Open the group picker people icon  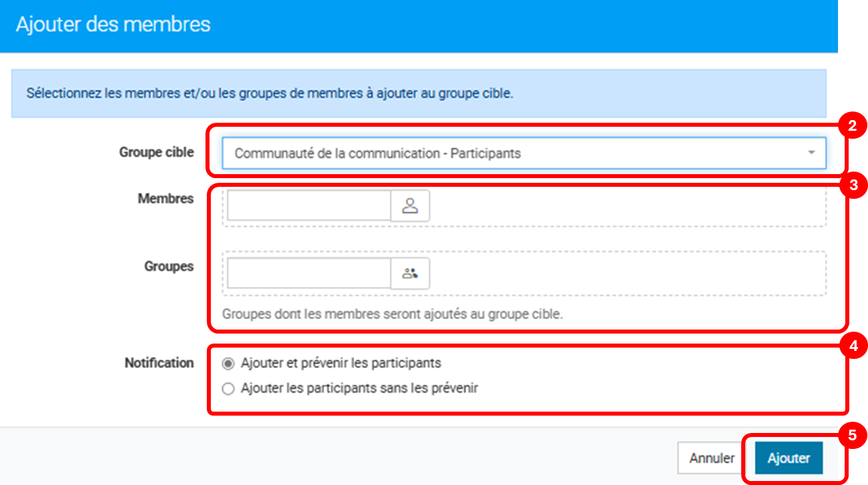coord(410,274)
